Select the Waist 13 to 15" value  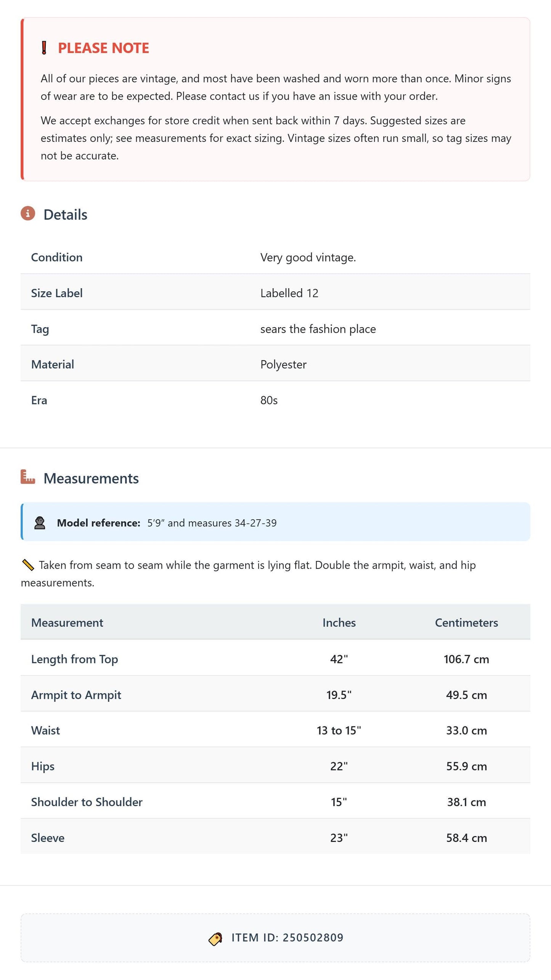[x=339, y=730]
